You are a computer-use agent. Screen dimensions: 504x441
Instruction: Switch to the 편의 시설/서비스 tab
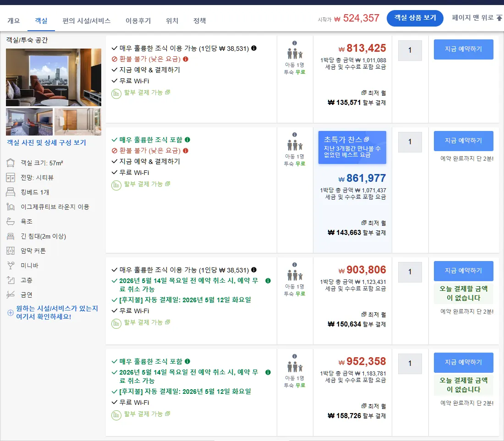point(87,21)
